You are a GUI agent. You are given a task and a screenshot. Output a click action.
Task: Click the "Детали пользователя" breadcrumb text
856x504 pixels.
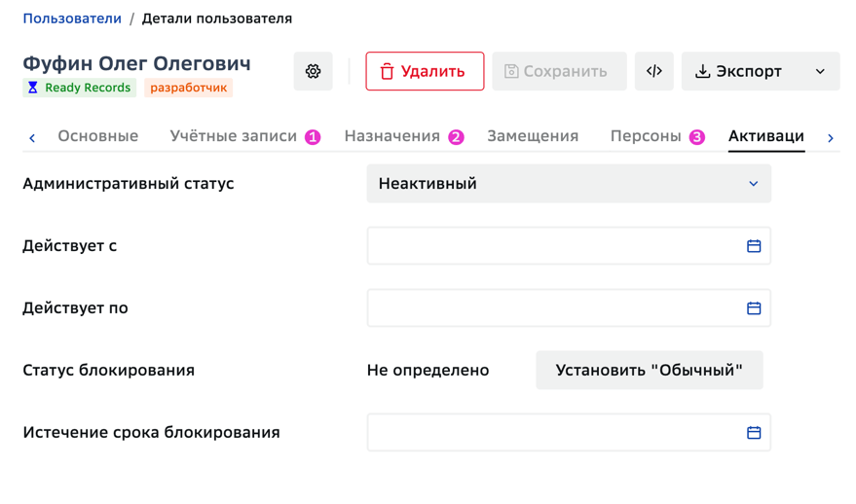[217, 18]
